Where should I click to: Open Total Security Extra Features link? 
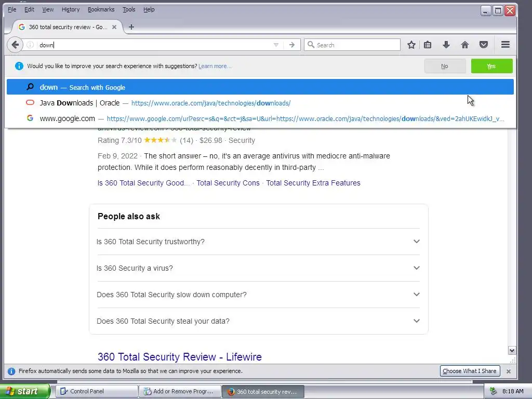coord(313,183)
